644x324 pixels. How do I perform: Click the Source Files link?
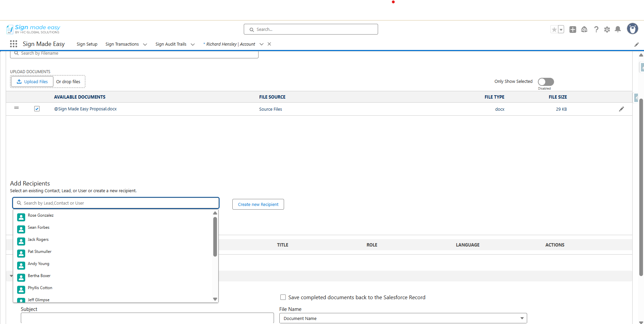(271, 109)
